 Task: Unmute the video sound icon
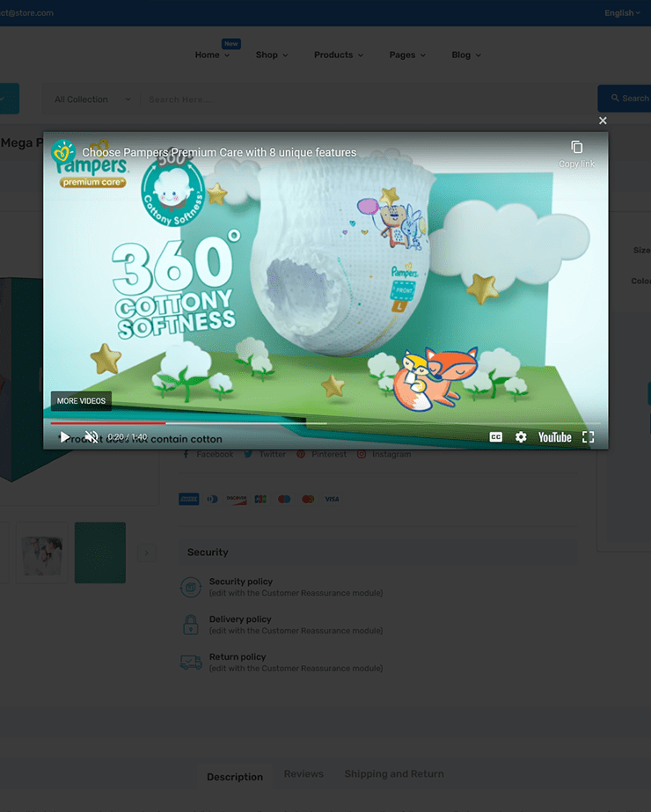[x=91, y=437]
